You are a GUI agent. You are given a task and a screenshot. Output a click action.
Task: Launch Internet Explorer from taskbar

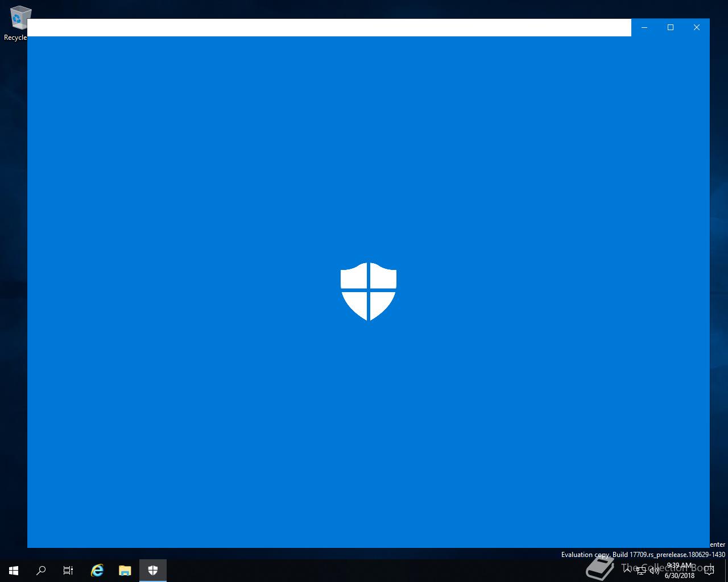[97, 571]
